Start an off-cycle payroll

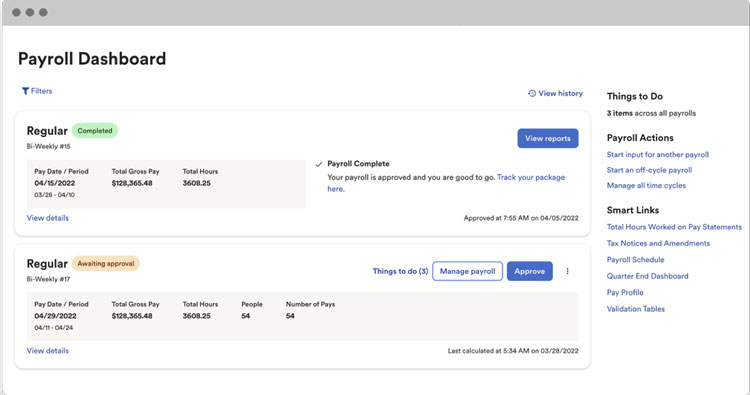point(650,170)
